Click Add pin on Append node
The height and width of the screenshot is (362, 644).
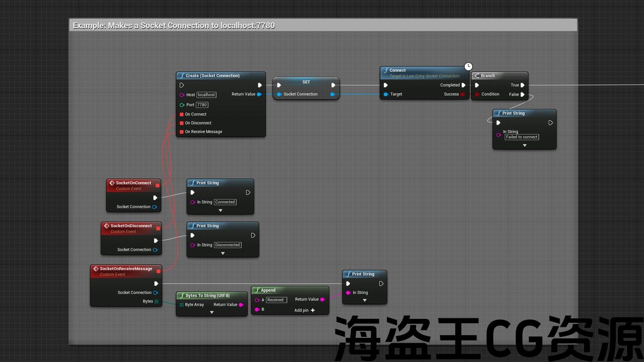(x=304, y=310)
